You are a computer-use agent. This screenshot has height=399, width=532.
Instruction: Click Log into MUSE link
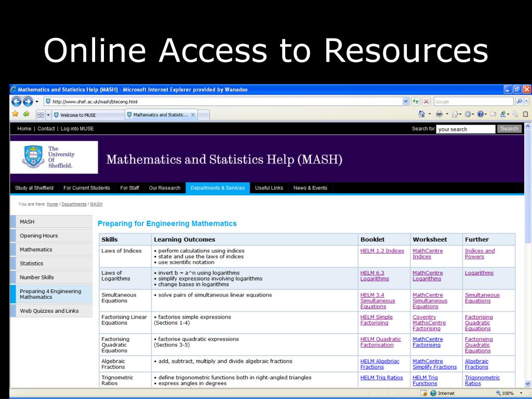click(x=77, y=129)
